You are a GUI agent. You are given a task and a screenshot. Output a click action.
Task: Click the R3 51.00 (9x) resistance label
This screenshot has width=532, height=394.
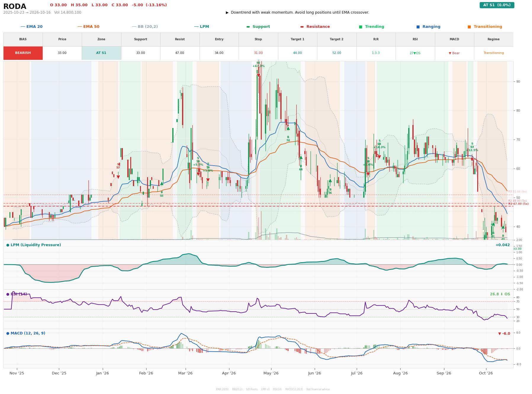pos(517,192)
